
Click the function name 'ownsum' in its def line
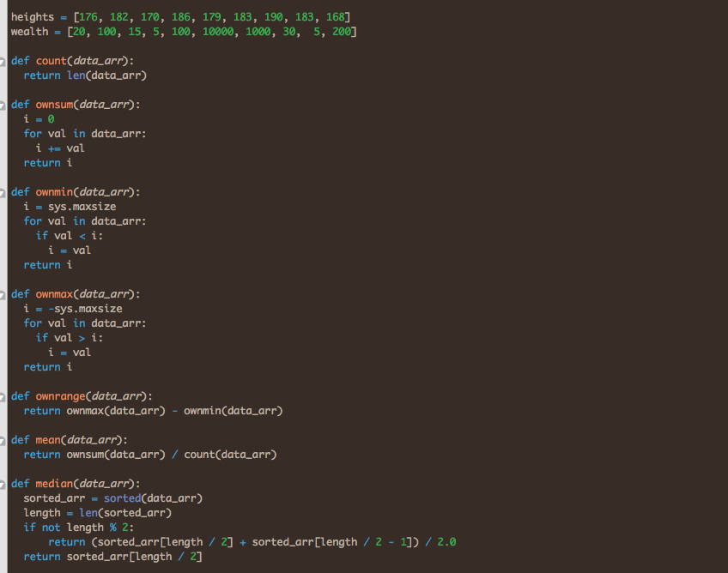pyautogui.click(x=54, y=105)
